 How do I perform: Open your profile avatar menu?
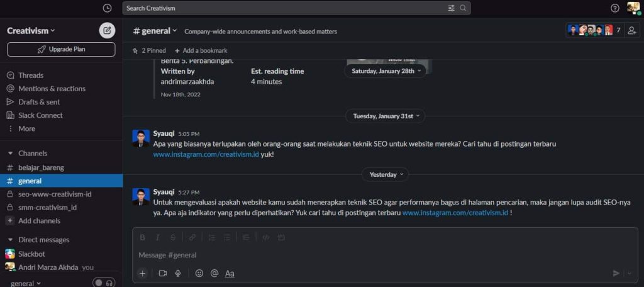pos(633,8)
